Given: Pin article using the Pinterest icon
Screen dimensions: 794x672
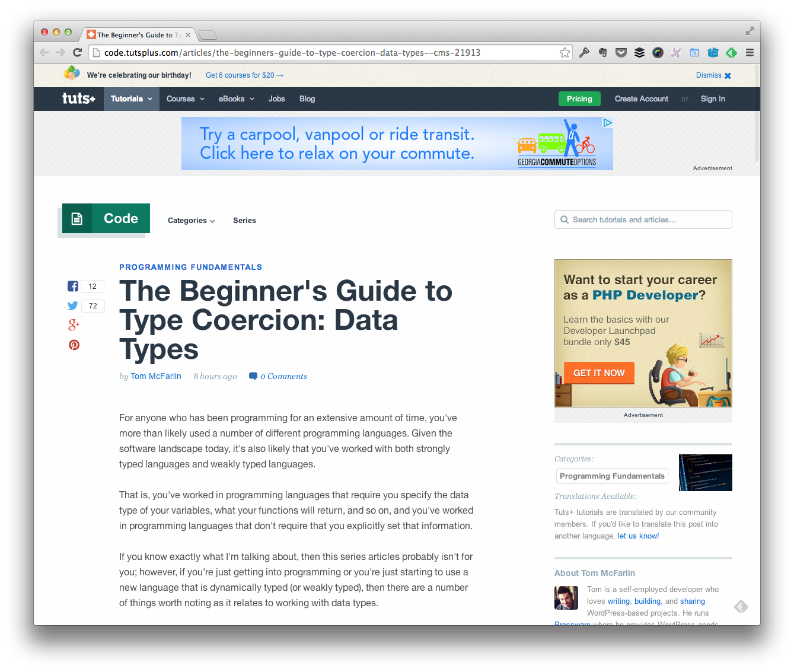Looking at the screenshot, I should pos(74,345).
